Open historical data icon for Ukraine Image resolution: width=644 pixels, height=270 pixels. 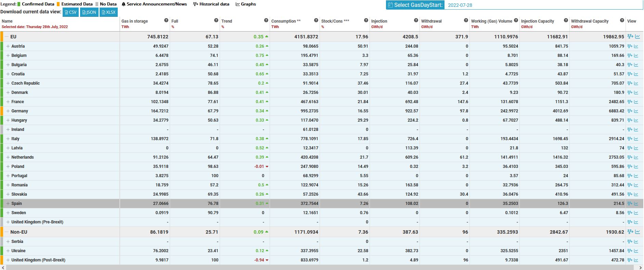(x=630, y=251)
